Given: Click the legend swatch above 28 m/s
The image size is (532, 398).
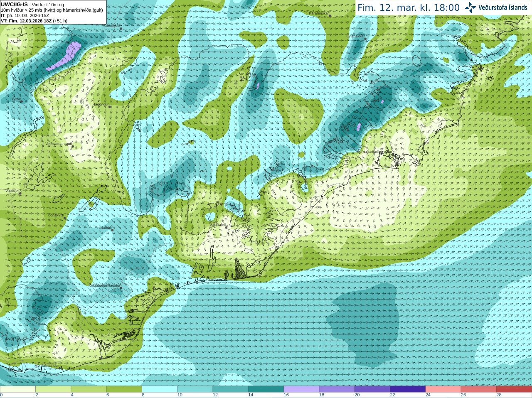Looking at the screenshot, I should [x=514, y=389].
